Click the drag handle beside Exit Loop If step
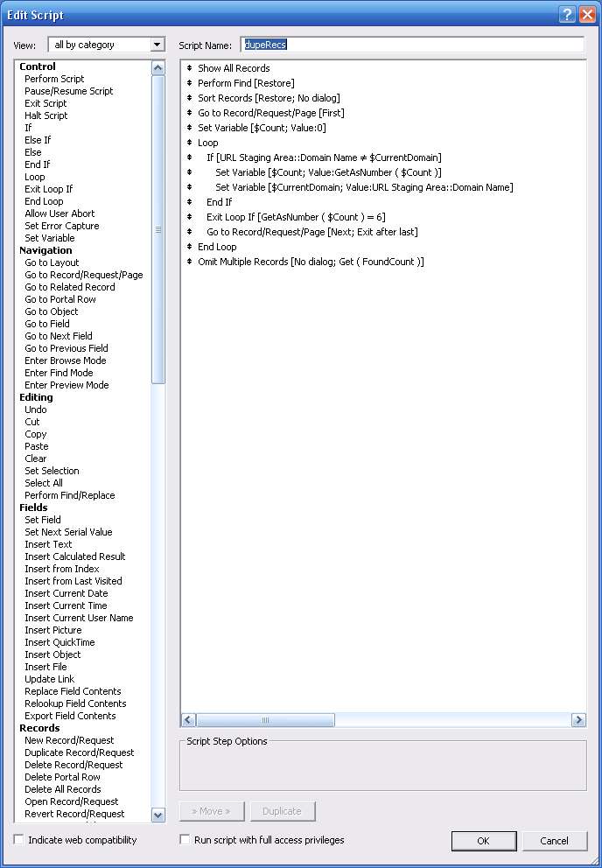Image resolution: width=602 pixels, height=868 pixels. click(x=189, y=217)
